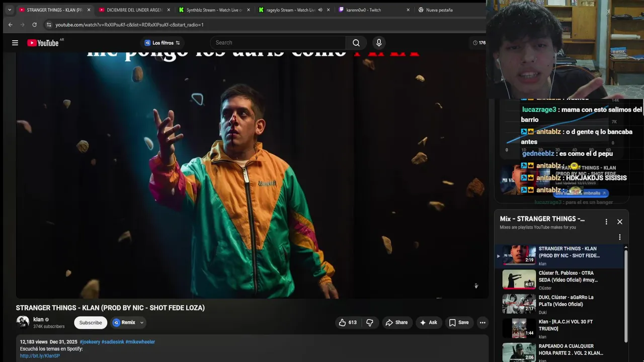Focus the YouTube Search field

pos(278,43)
